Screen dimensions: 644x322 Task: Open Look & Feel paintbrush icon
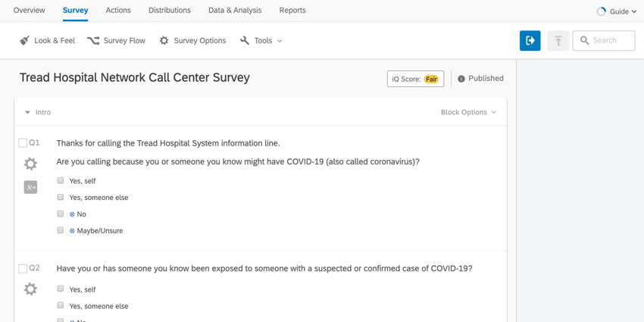[x=25, y=41]
